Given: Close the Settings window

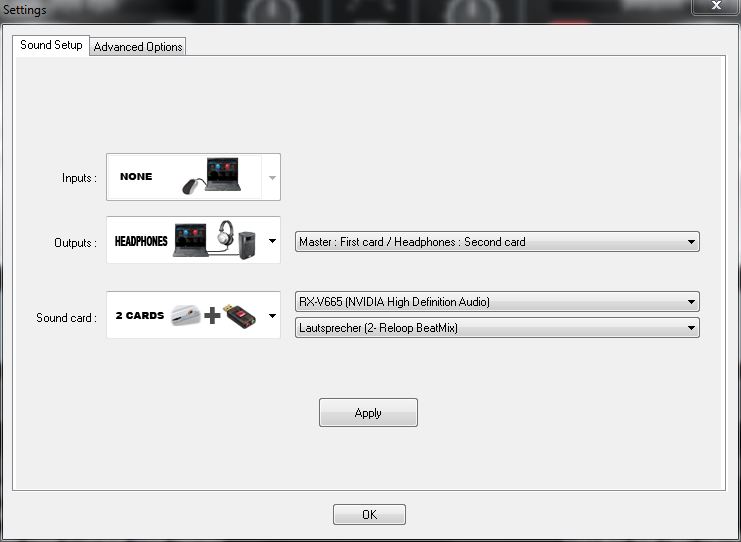Looking at the screenshot, I should point(716,6).
